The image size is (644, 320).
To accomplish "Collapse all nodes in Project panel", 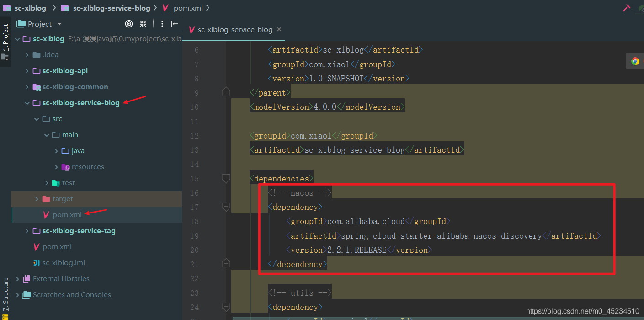I will click(143, 24).
